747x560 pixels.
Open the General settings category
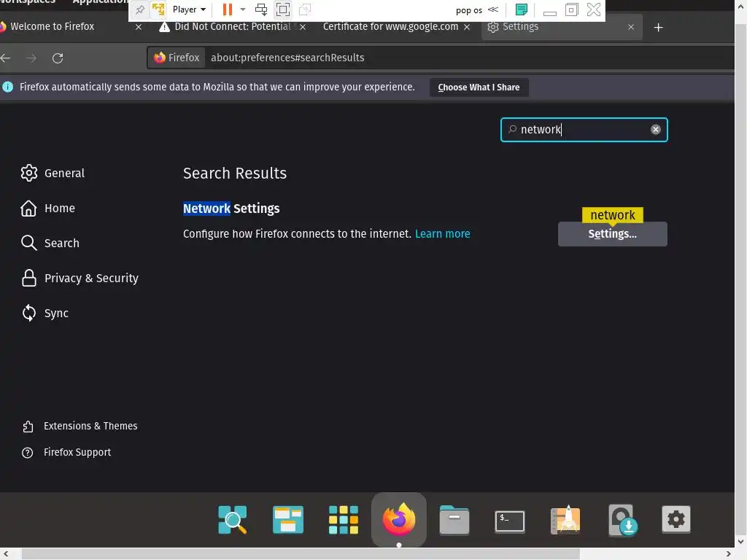point(53,173)
